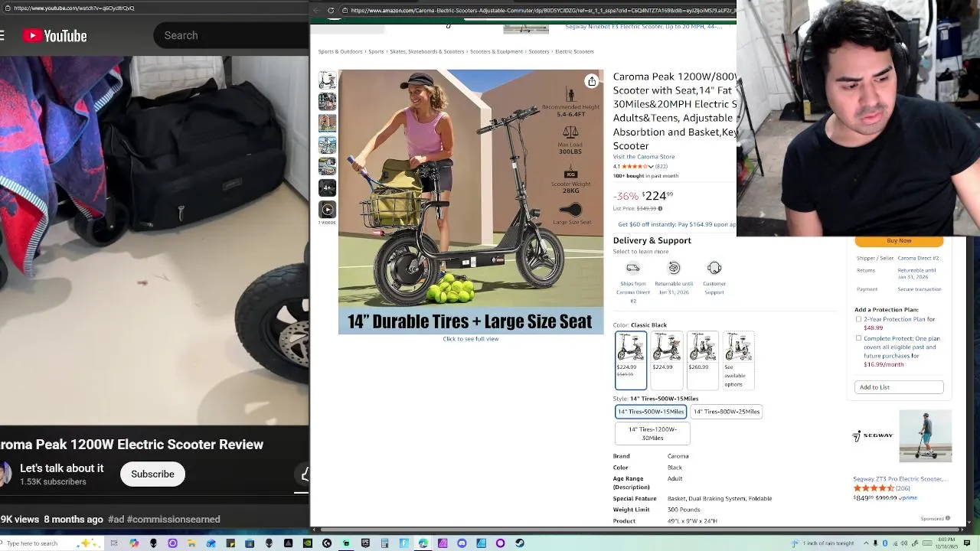Open Skates, Skateboards & Scooters breadcrumb
Screen dimensions: 980x551
pos(426,52)
